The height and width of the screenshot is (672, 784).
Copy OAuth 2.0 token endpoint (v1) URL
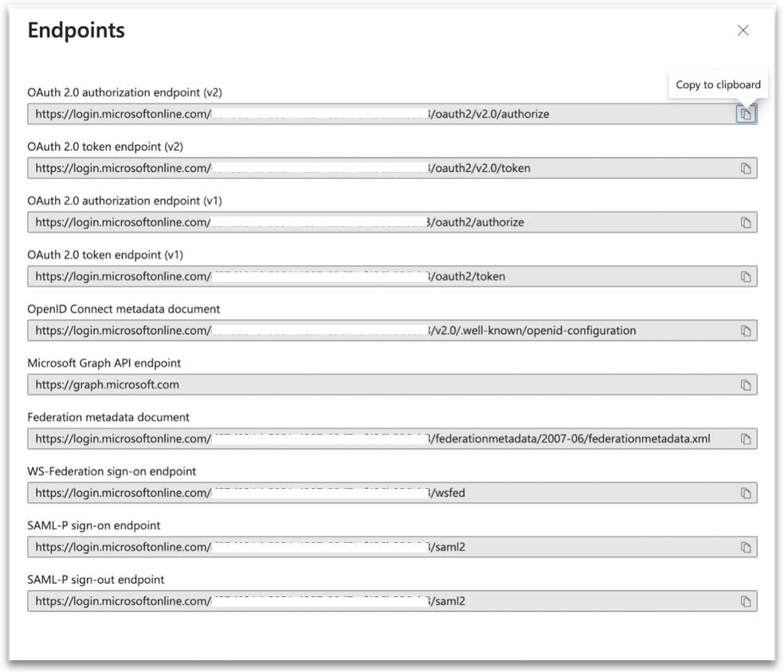(746, 276)
